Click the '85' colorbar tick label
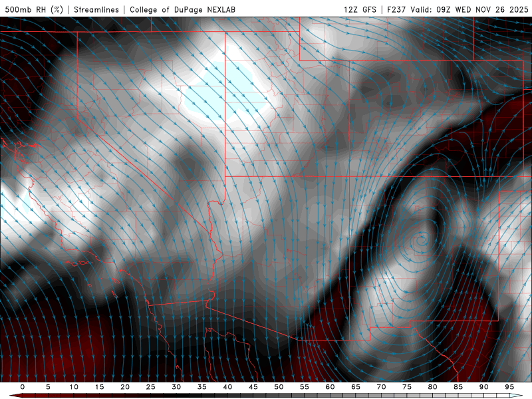This screenshot has width=532, height=399. point(458,387)
